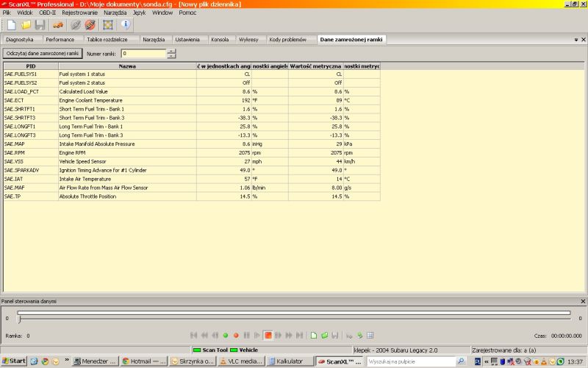Decrease frame number with down stepper arrow
588x368 pixels.
click(171, 56)
